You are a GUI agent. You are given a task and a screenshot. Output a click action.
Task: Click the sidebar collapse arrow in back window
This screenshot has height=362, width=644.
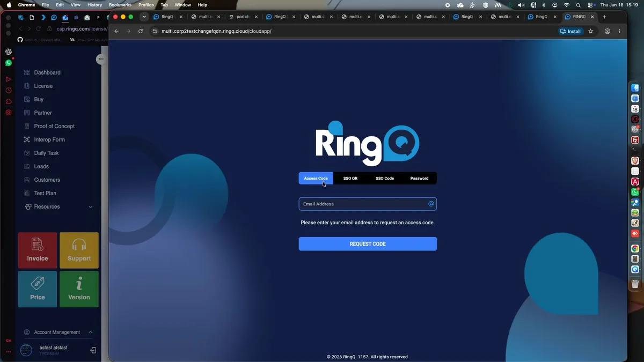(x=101, y=59)
